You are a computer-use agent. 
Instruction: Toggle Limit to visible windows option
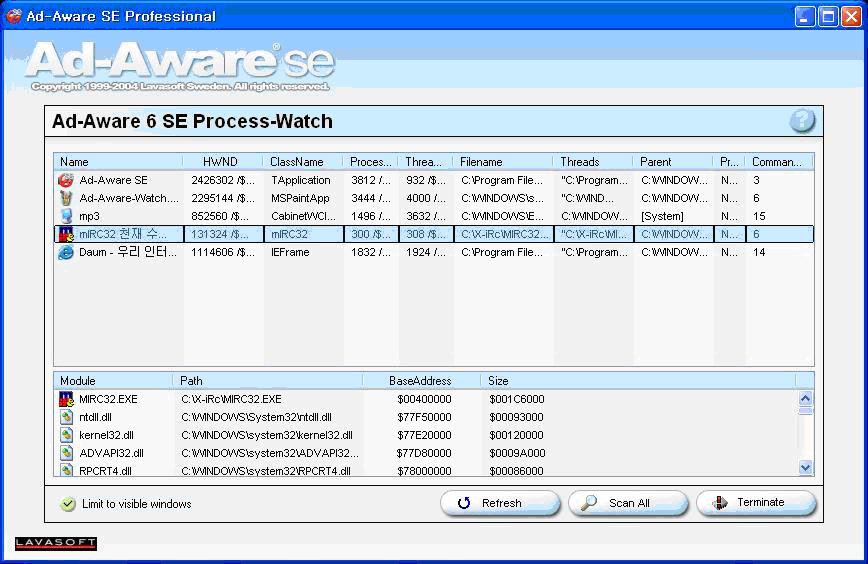click(x=67, y=504)
